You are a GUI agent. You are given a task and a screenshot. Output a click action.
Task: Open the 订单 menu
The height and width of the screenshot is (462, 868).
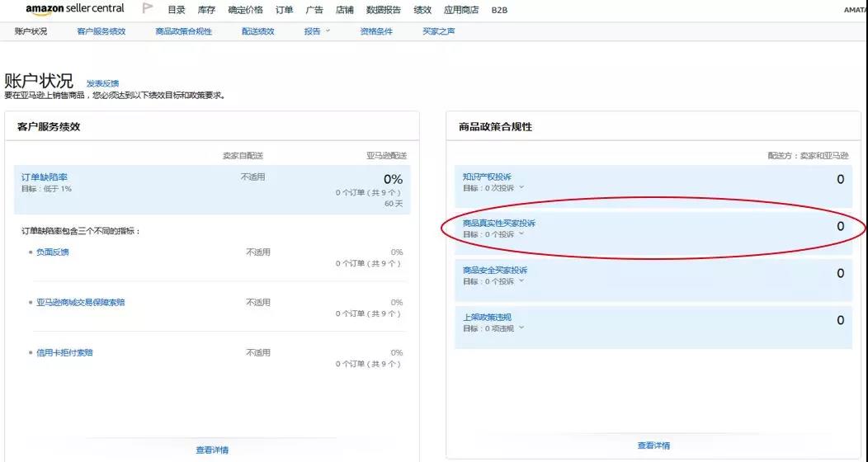point(285,10)
